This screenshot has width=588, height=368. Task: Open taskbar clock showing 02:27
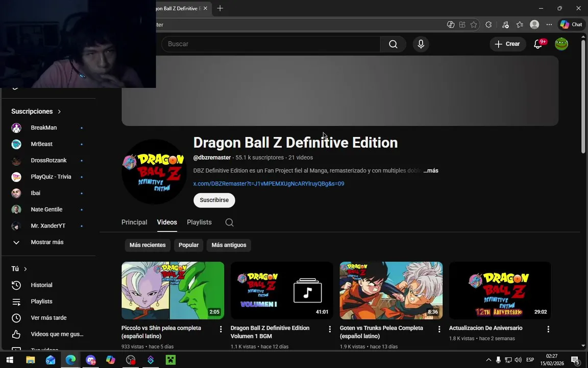pyautogui.click(x=552, y=360)
